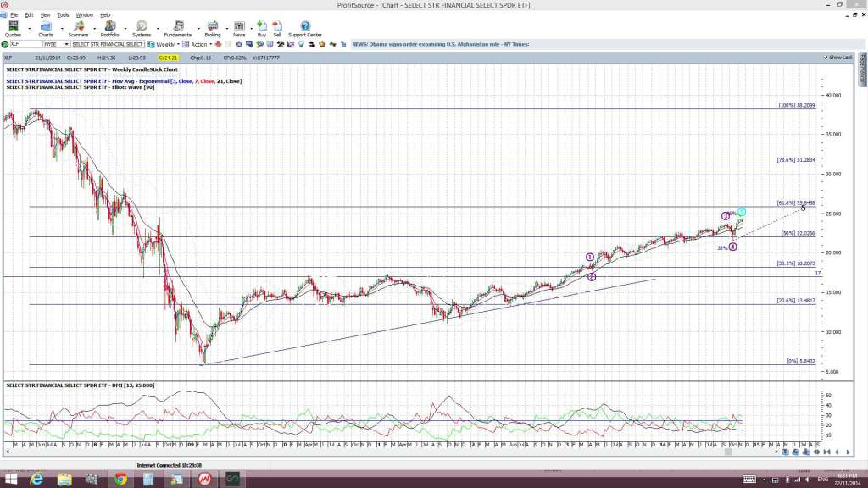Open the Window menu
This screenshot has width=868, height=488.
tap(84, 15)
